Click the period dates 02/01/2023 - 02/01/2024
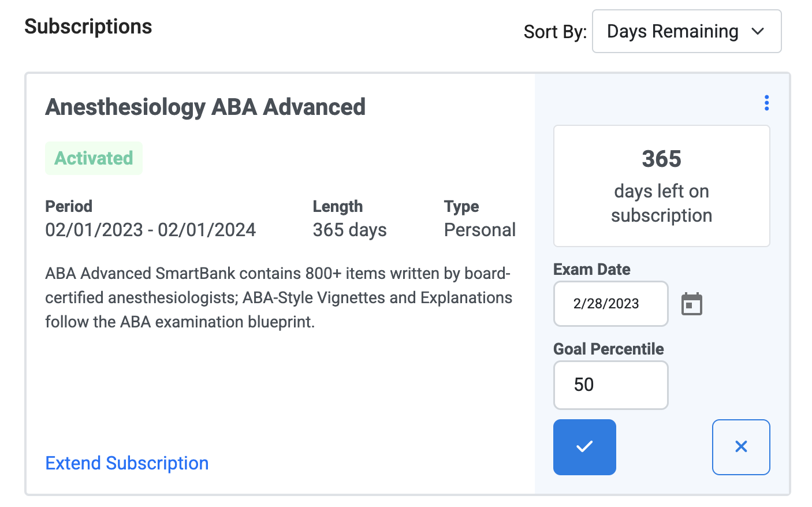Screen dimensions: 812x507 tap(150, 230)
